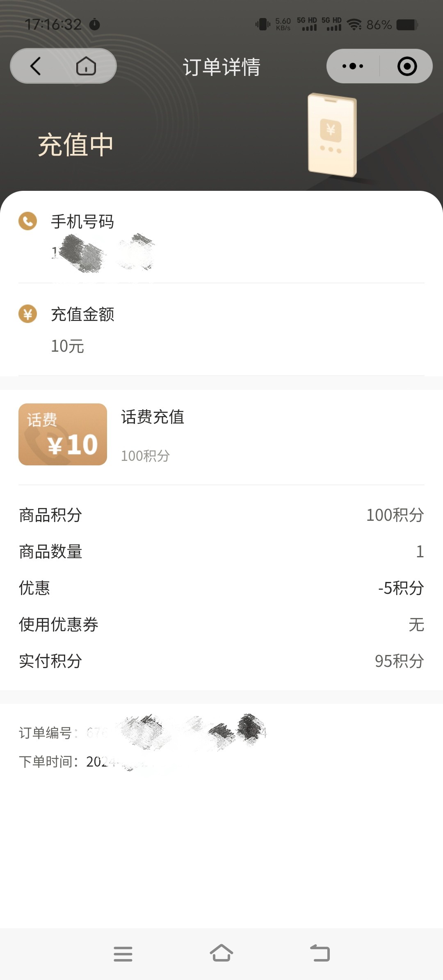Select the 使用优惠券 row
The width and height of the screenshot is (443, 980).
tap(221, 625)
